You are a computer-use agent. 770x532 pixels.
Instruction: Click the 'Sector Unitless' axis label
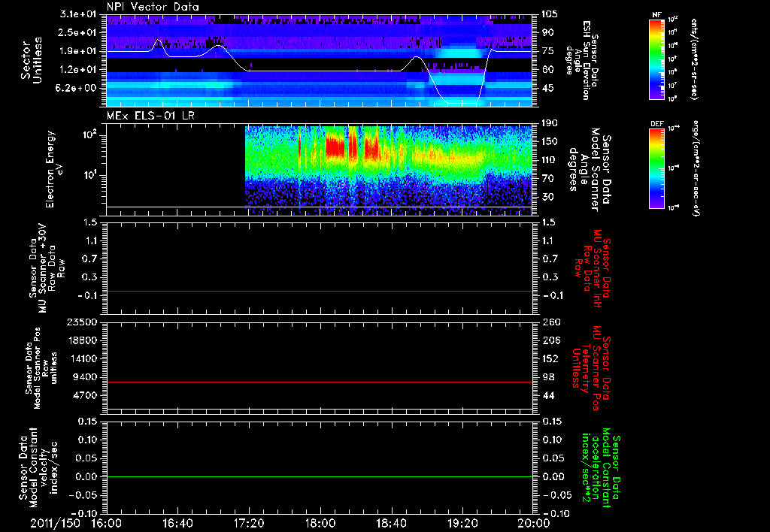pos(32,60)
